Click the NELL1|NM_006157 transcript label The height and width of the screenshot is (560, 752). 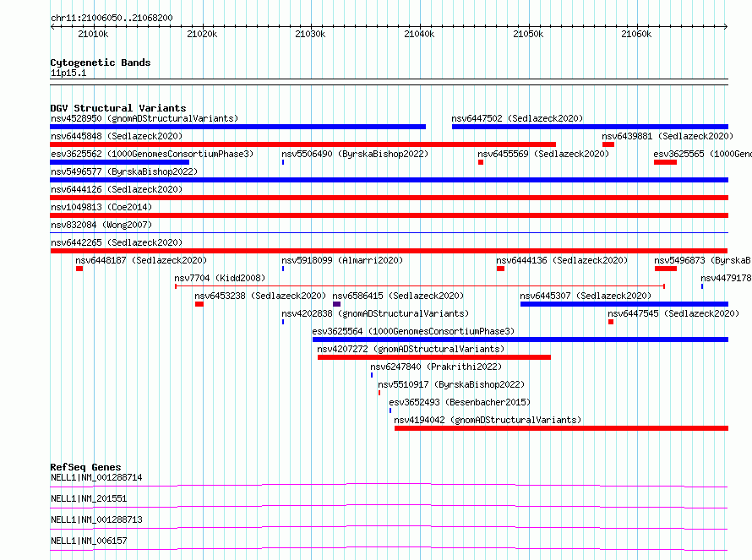[x=89, y=541]
